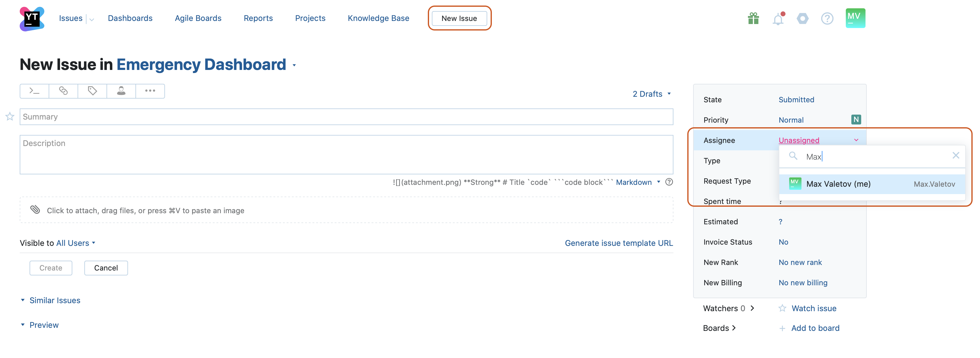Image resolution: width=980 pixels, height=358 pixels.
Task: Focus the Summary input field
Action: coord(347,116)
